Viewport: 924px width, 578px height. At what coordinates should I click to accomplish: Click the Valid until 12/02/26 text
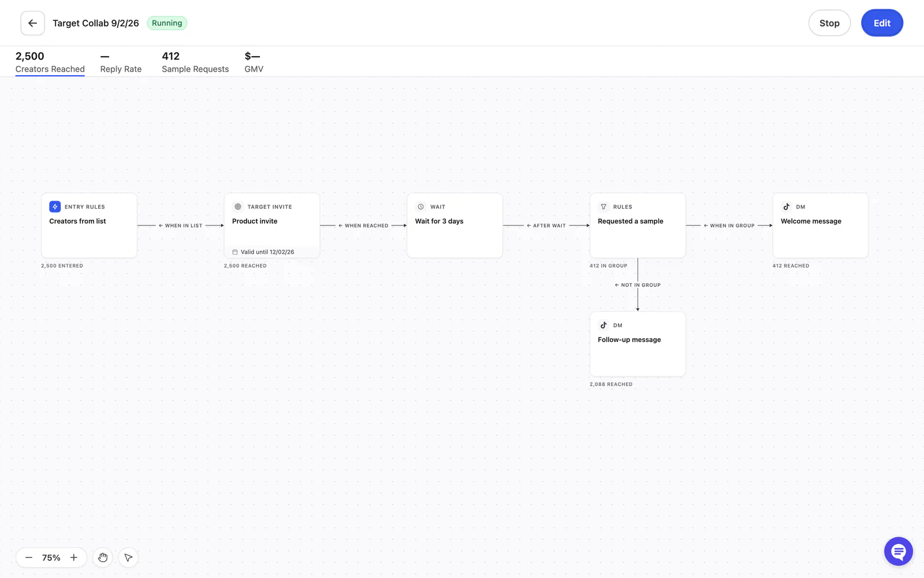(x=267, y=252)
